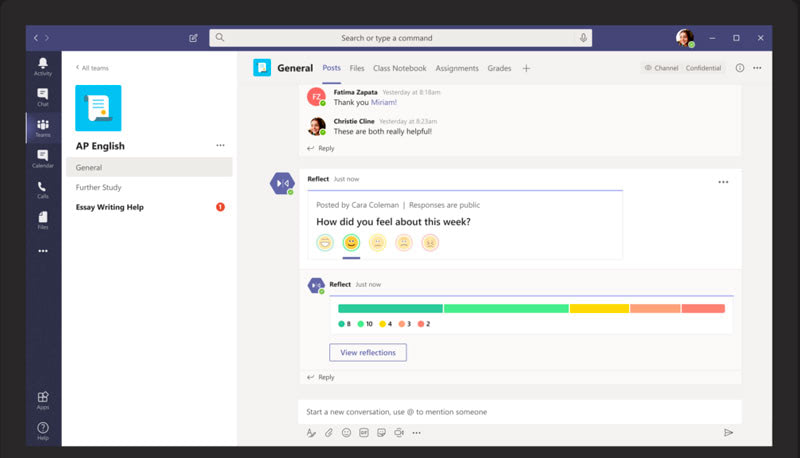800x458 pixels.
Task: Show more apps ellipsis in left rail
Action: pyautogui.click(x=43, y=251)
